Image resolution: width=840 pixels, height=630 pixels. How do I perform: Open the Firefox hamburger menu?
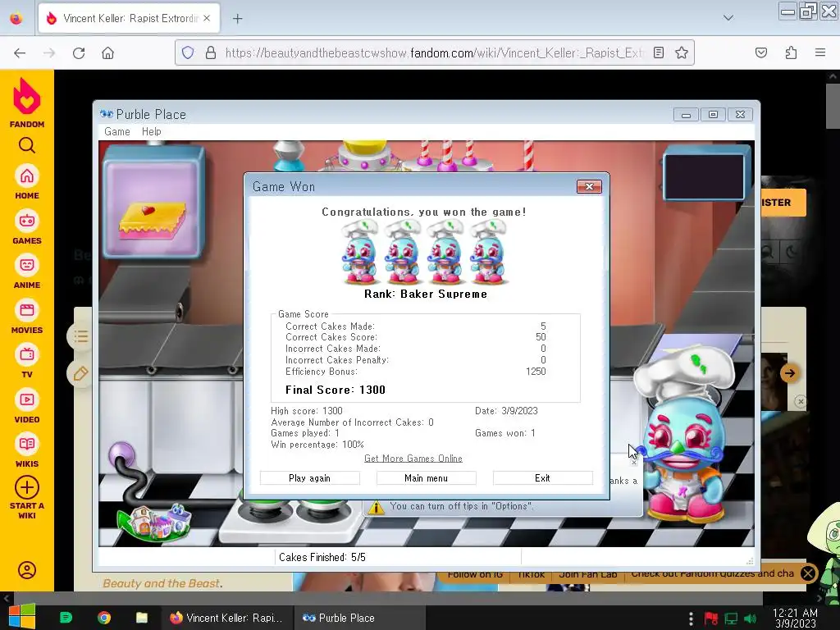pos(820,52)
